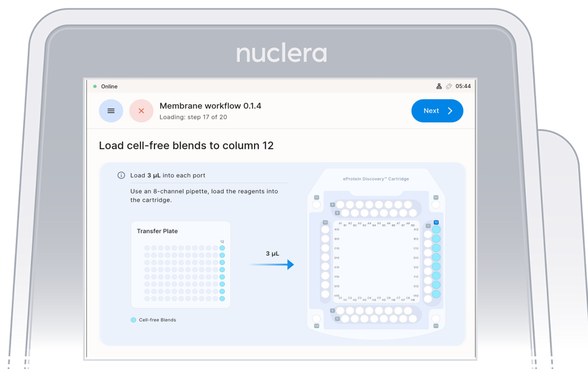This screenshot has height=375, width=588.
Task: Click the E12 label on the cartridge
Action: [416, 267]
